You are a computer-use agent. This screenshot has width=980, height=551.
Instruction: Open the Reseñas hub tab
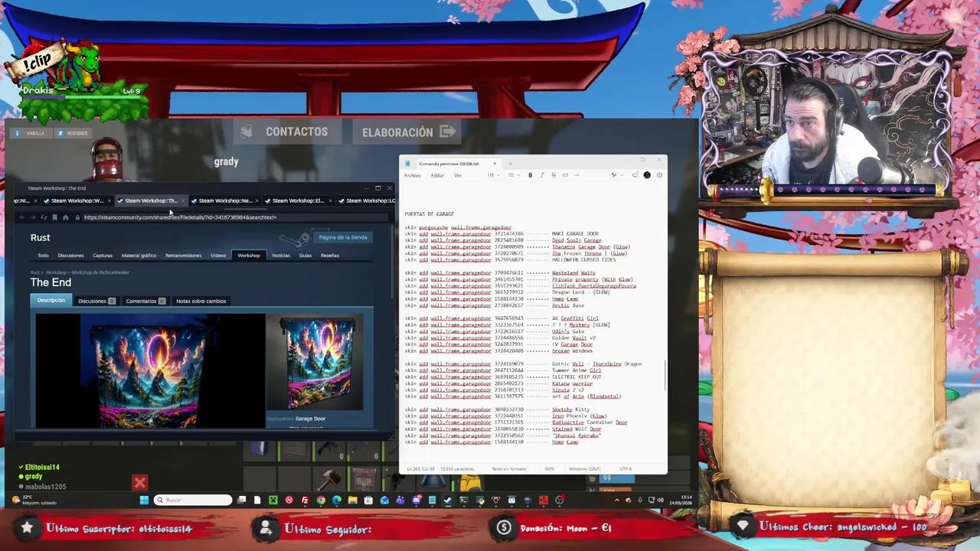[x=330, y=256]
